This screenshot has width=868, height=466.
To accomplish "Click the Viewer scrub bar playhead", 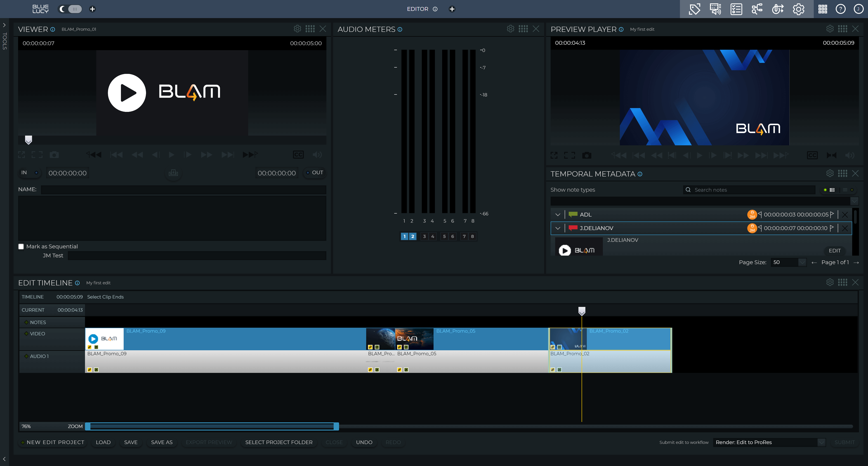I will (x=29, y=140).
